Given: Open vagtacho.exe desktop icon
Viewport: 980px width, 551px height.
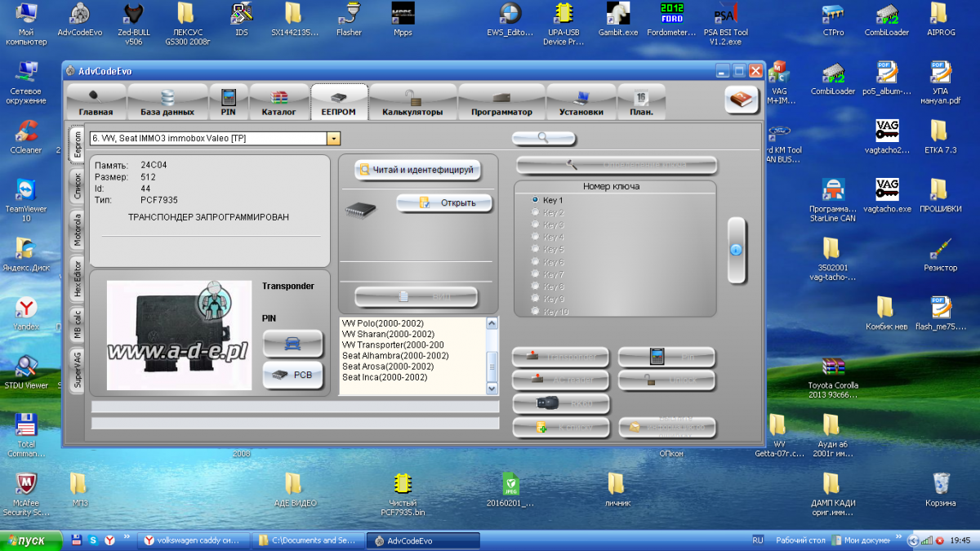Looking at the screenshot, I should (888, 196).
